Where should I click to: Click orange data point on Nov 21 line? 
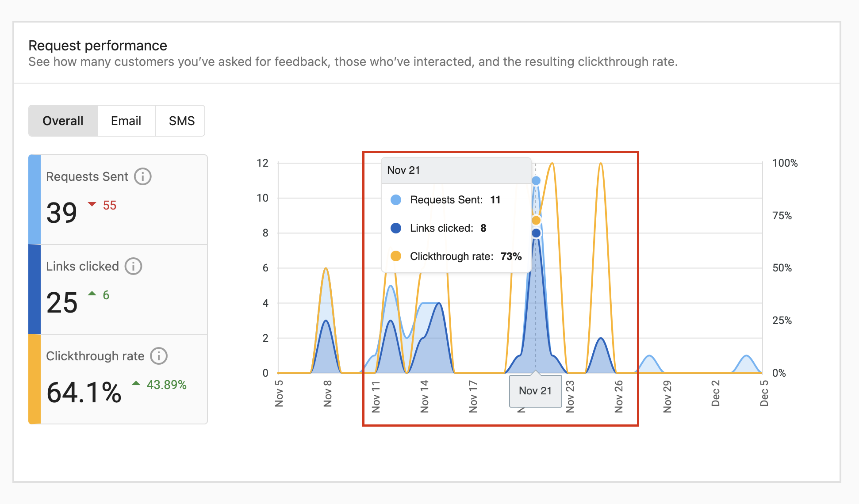536,220
